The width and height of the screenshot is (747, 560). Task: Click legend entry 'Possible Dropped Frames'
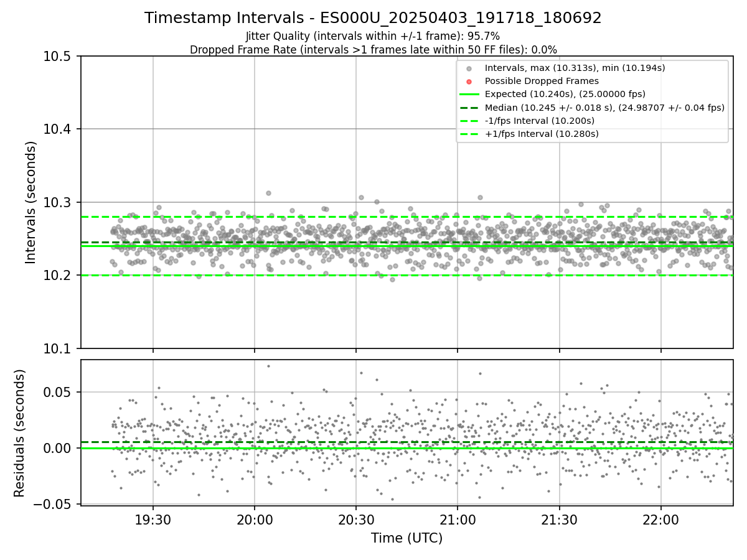542,81
